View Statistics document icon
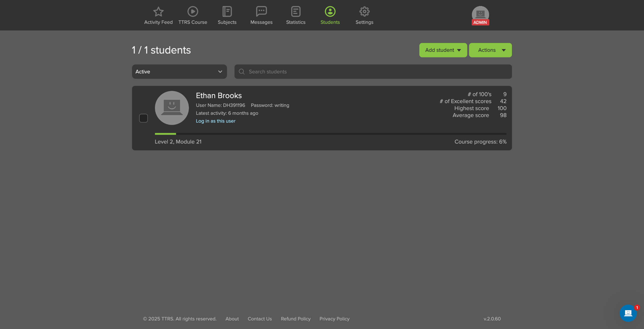644x329 pixels. point(296,12)
